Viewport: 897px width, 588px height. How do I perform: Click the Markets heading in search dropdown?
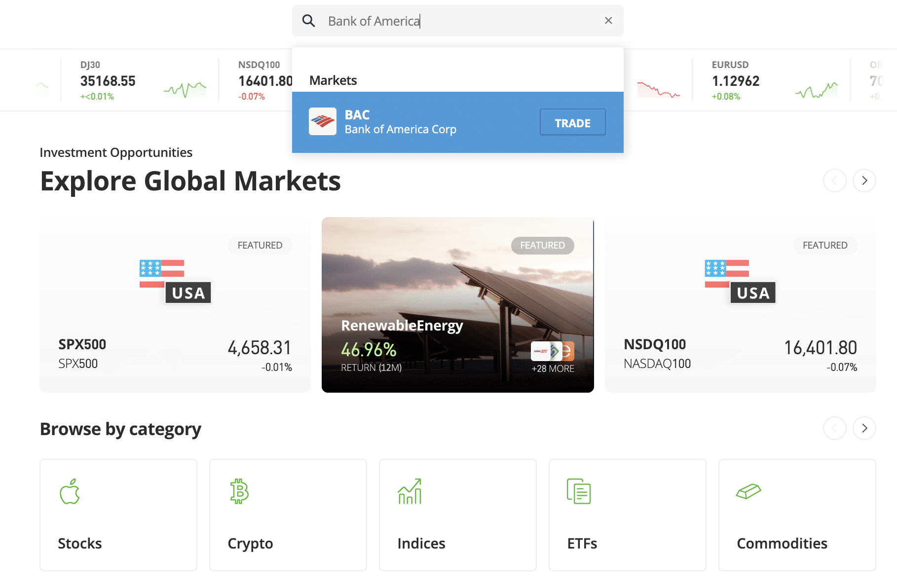point(333,80)
